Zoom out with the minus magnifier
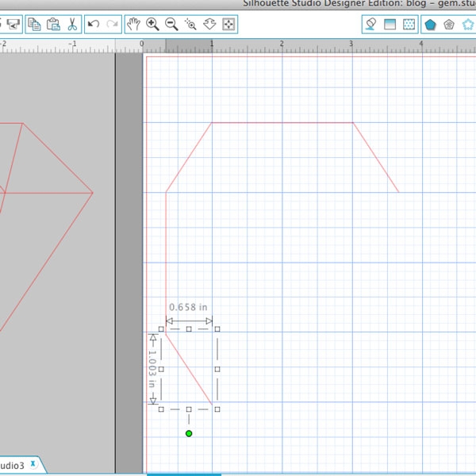 pyautogui.click(x=171, y=25)
